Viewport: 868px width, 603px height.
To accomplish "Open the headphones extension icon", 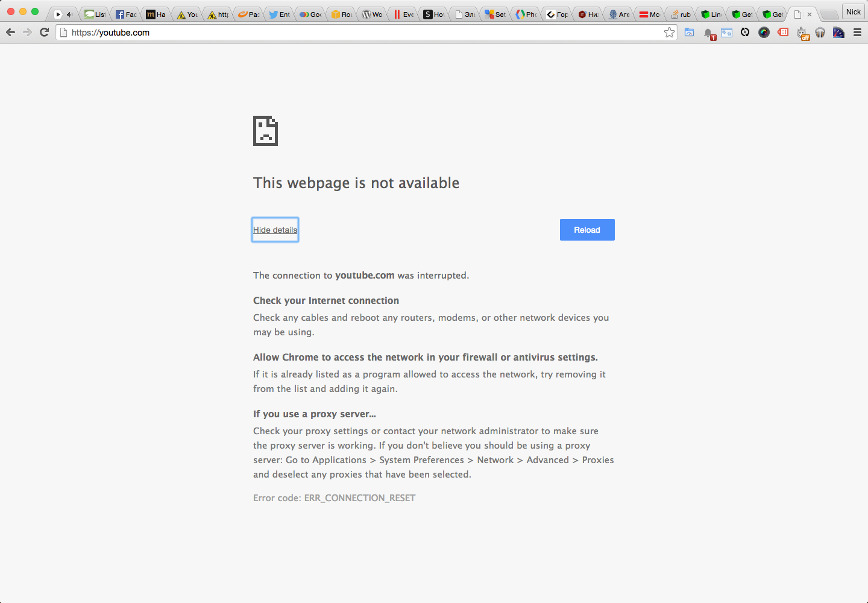I will tap(820, 33).
